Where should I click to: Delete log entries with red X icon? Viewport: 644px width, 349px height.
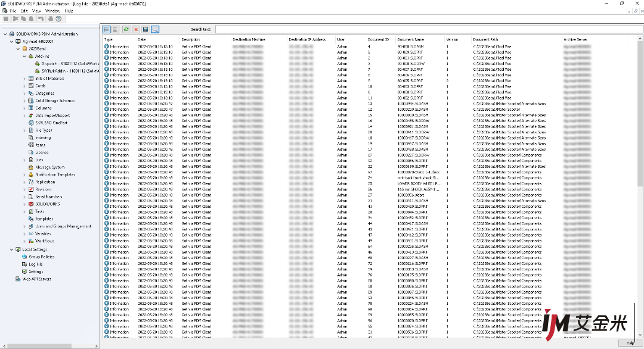pos(136,30)
